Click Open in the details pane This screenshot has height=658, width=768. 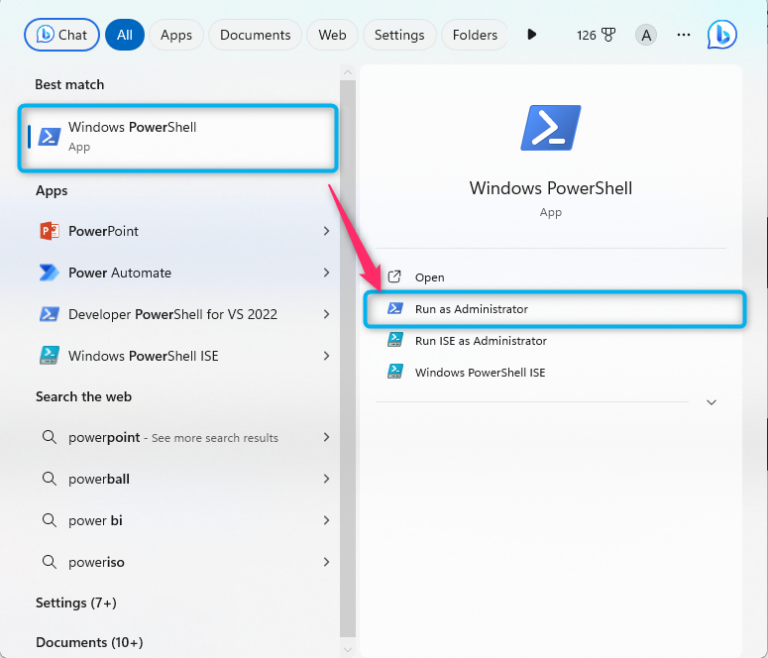coord(551,277)
